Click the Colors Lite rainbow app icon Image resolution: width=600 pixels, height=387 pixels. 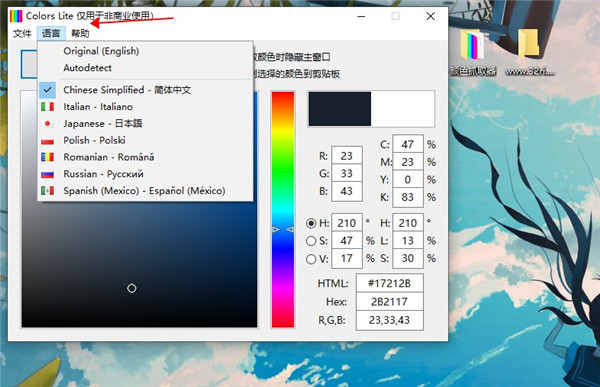point(16,16)
